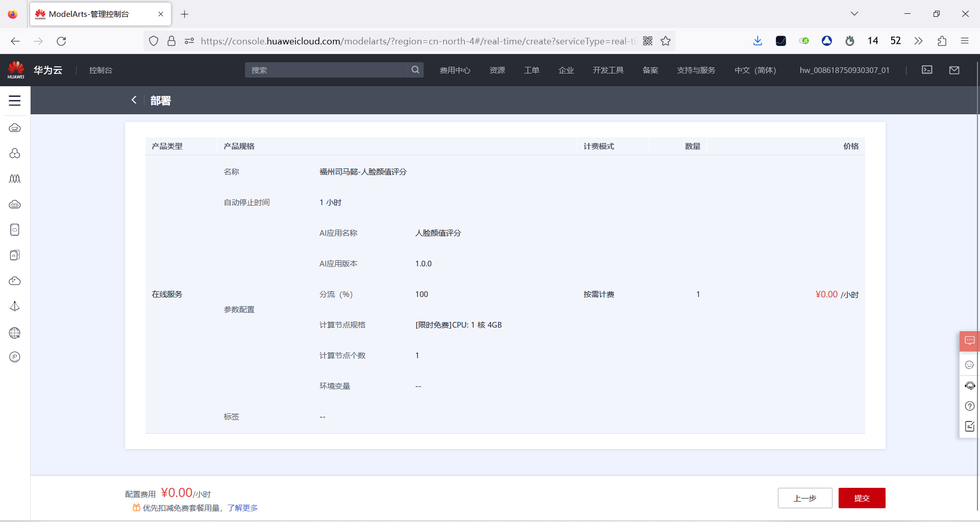Open the CloudShell terminal icon
The height and width of the screenshot is (522, 980).
coord(927,70)
